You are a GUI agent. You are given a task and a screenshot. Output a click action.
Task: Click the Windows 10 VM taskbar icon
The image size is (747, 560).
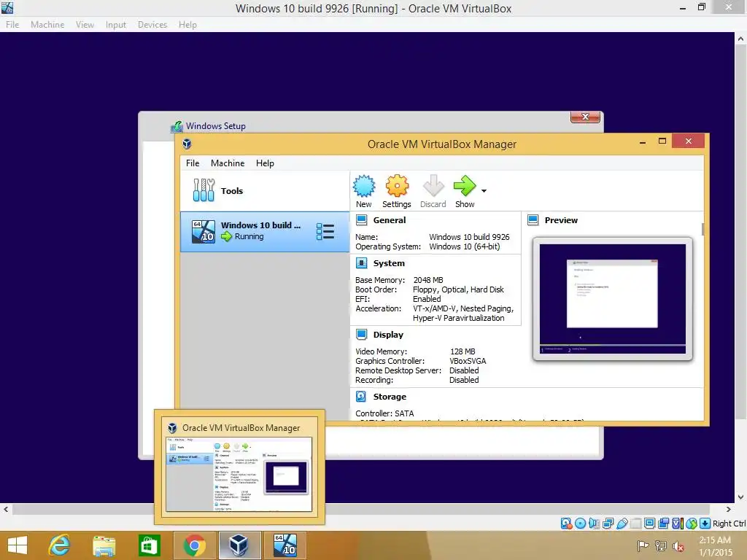click(285, 545)
